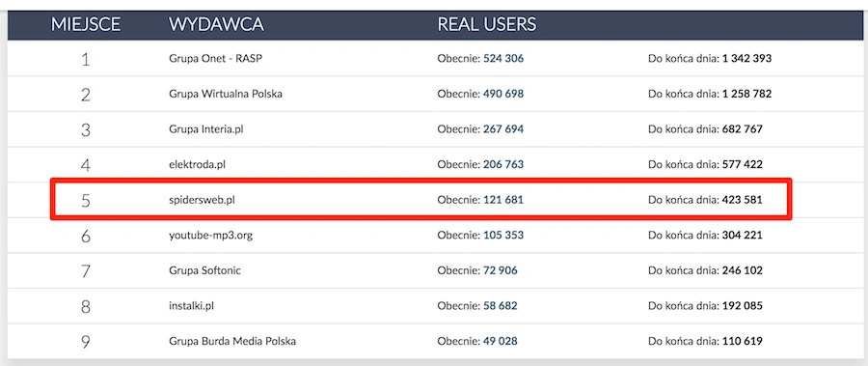Open Grupa Burda Media Polska entry

[232, 341]
